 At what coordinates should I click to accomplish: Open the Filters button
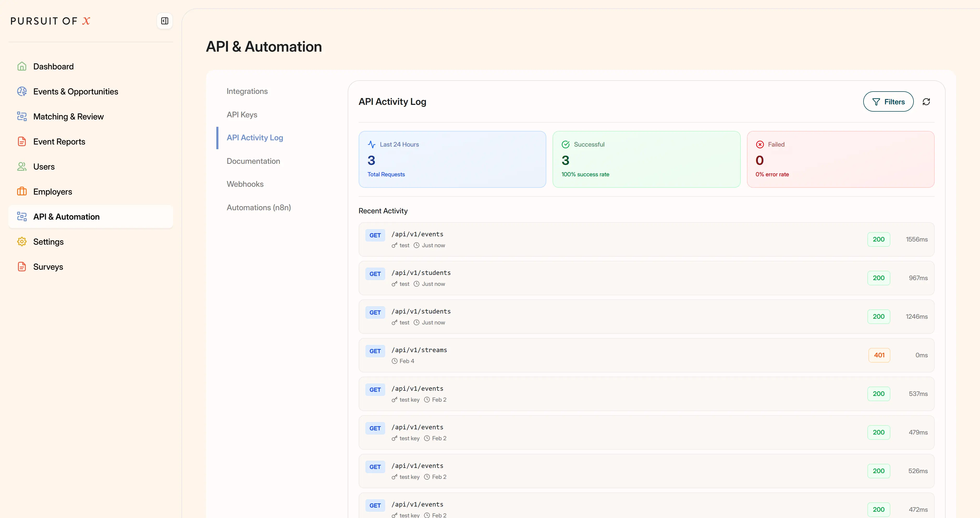pyautogui.click(x=888, y=102)
